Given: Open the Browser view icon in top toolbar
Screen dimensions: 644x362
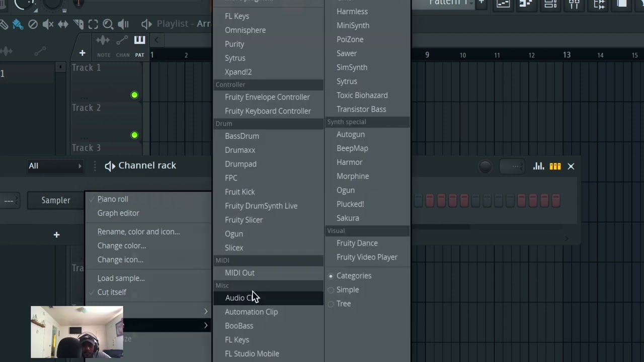Looking at the screenshot, I should [x=599, y=4].
